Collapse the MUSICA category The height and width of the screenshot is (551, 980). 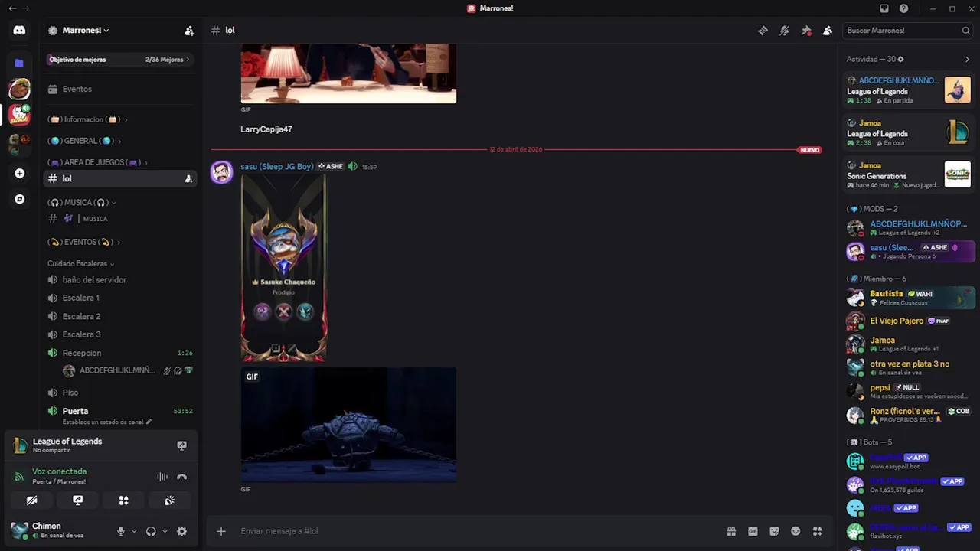coord(82,202)
